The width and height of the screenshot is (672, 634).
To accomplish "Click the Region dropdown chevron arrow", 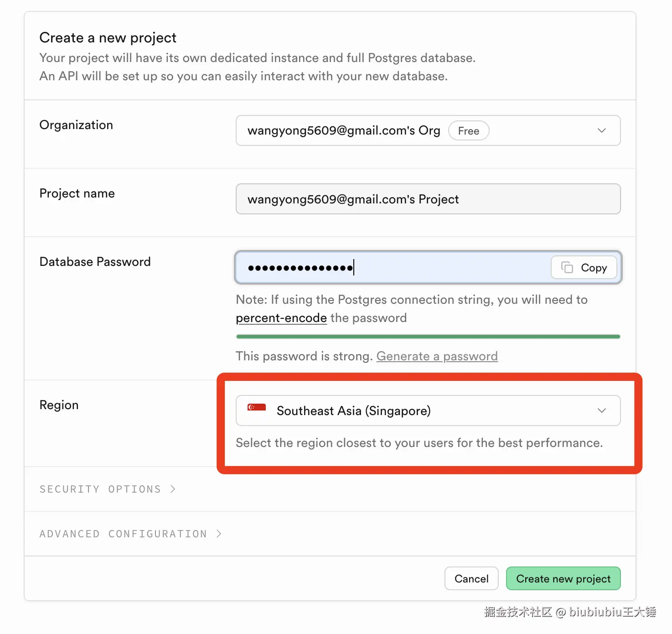I will coord(601,411).
